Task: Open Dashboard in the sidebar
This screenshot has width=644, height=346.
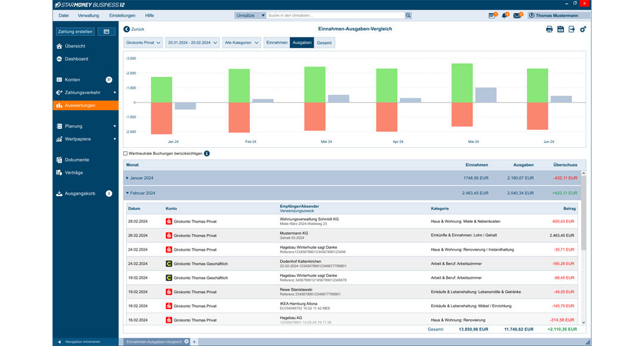Action: coord(76,59)
